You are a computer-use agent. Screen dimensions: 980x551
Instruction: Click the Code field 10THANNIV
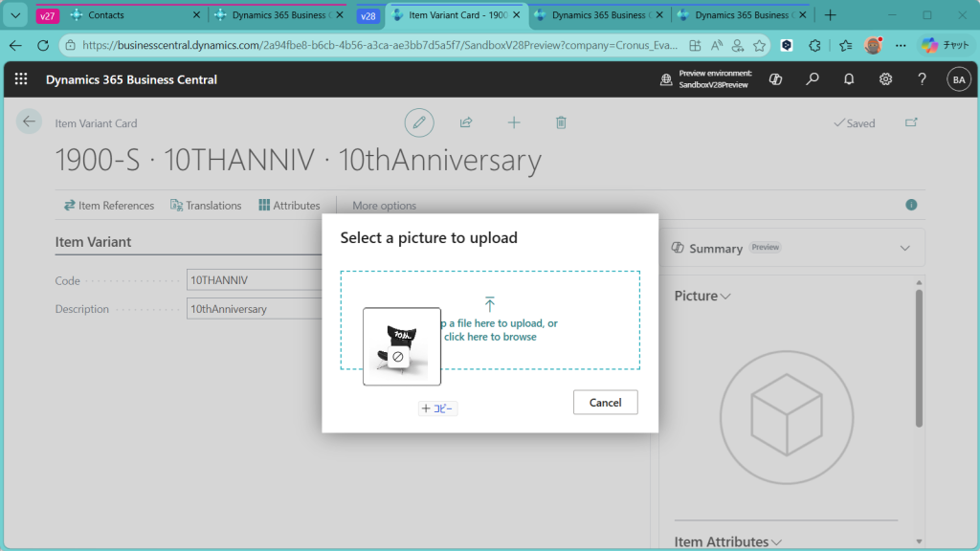pos(254,281)
